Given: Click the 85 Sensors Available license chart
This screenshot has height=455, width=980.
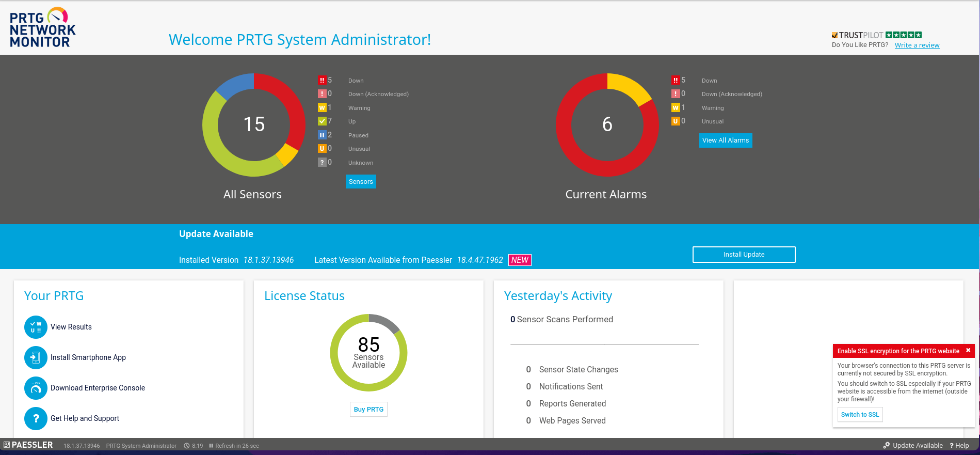Looking at the screenshot, I should 368,353.
